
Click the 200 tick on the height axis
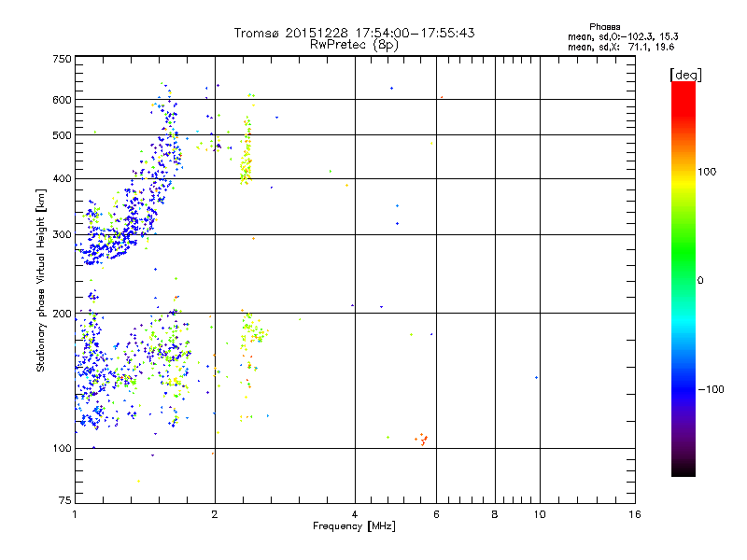click(x=62, y=314)
